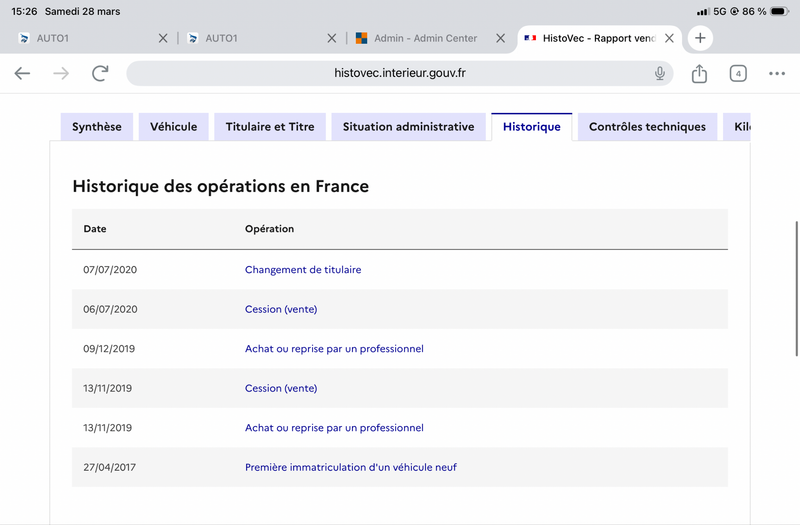The image size is (800, 525).
Task: Tap the histovec.interieur.gouv.fr address field
Action: tap(400, 73)
